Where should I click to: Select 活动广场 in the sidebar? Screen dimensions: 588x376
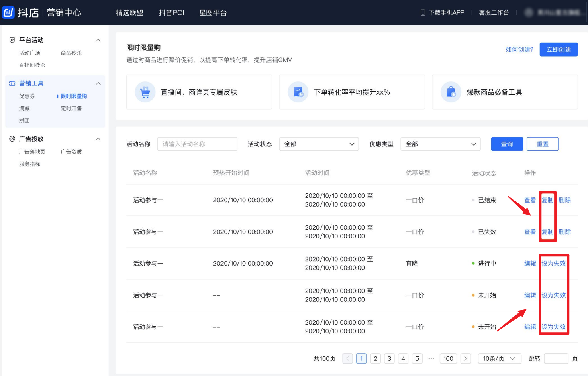tap(30, 53)
